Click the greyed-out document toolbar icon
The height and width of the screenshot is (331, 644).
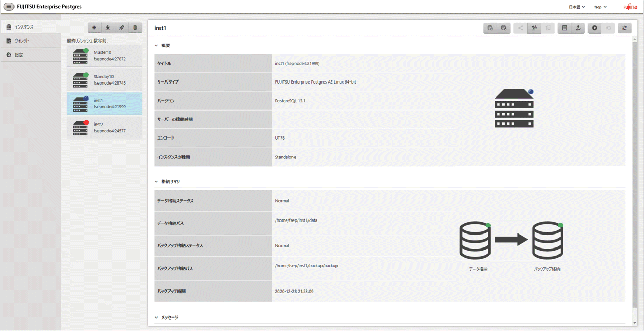pos(548,28)
